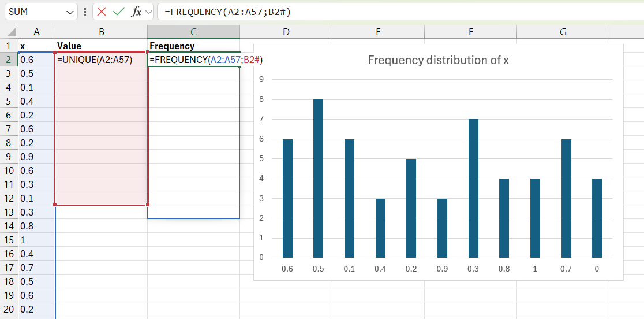Select column G header
Viewport: 644px width, 319px height.
pyautogui.click(x=563, y=32)
